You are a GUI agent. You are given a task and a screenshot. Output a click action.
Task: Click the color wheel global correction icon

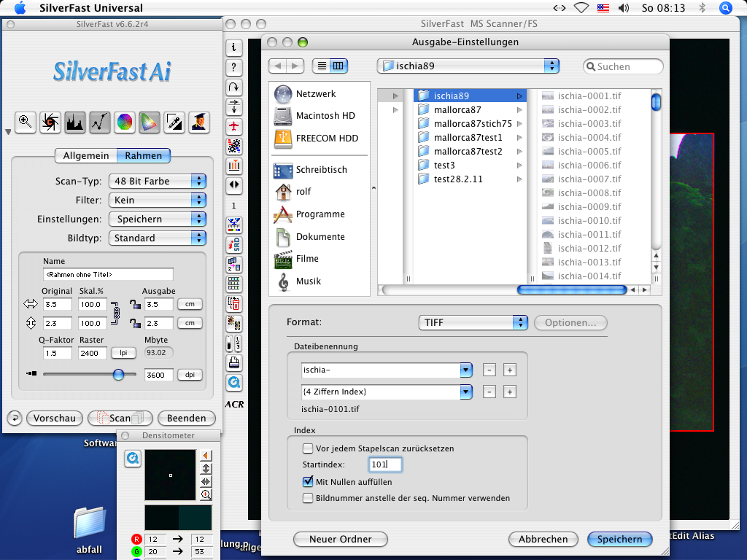(125, 122)
